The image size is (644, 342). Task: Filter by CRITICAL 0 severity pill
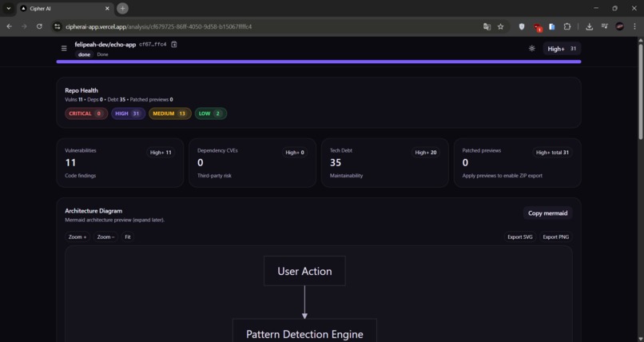(86, 113)
